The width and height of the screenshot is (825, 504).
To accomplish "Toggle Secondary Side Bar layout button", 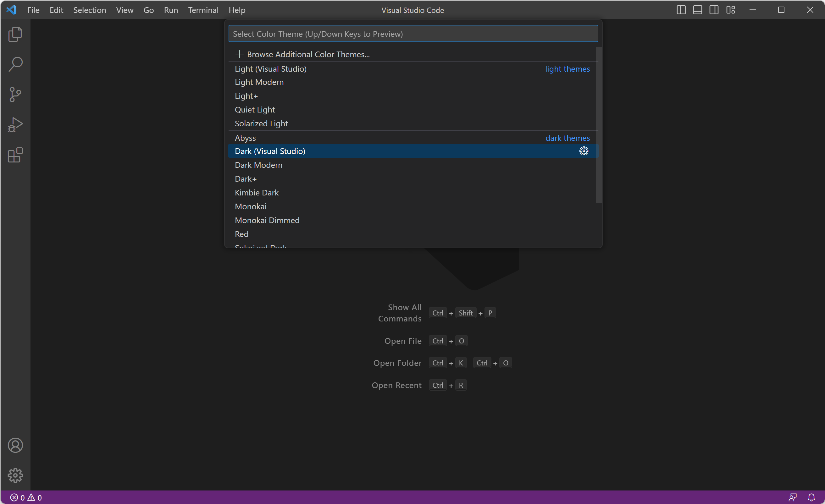I will pyautogui.click(x=714, y=10).
